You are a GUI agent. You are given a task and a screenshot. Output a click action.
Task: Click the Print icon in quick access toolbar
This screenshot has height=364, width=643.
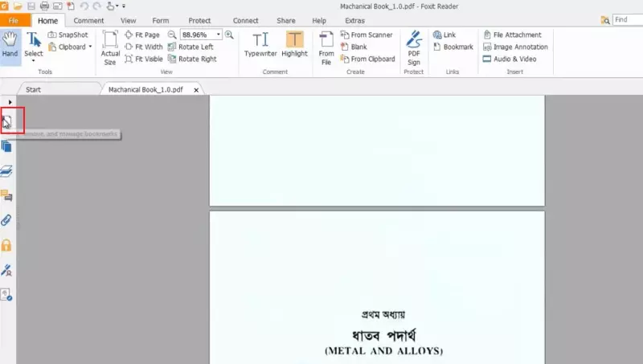[44, 6]
